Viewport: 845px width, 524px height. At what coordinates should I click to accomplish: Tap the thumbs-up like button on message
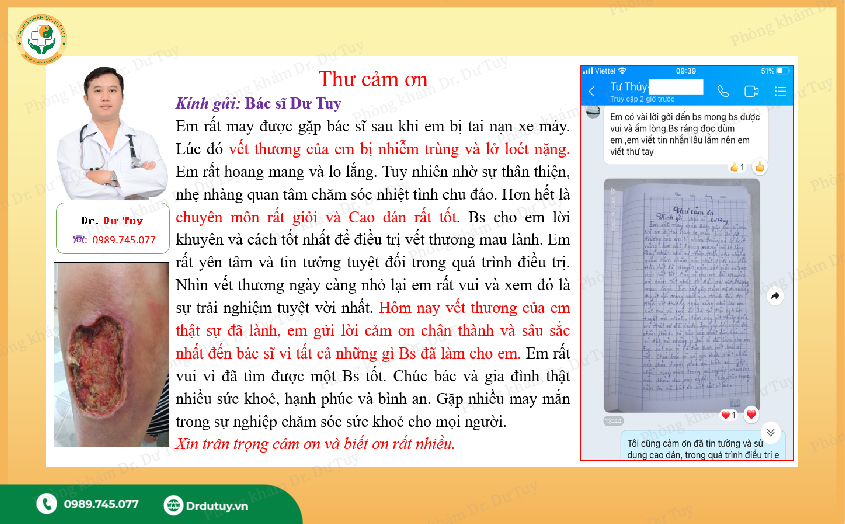(760, 167)
